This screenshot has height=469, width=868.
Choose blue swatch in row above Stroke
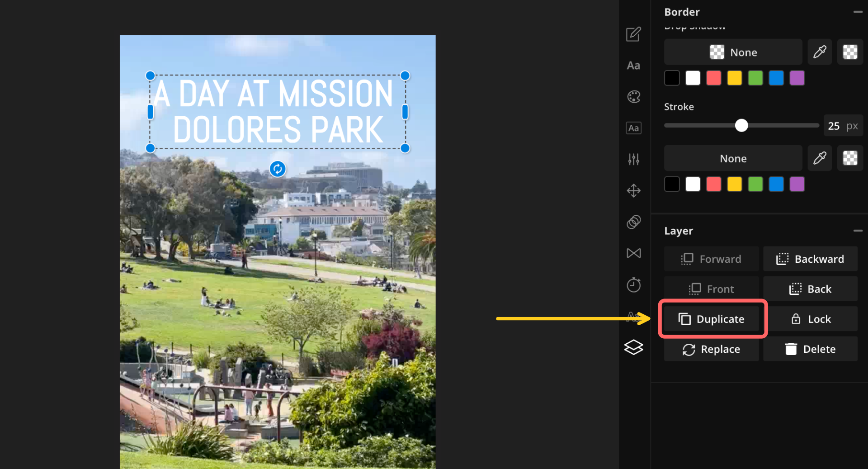tap(776, 78)
